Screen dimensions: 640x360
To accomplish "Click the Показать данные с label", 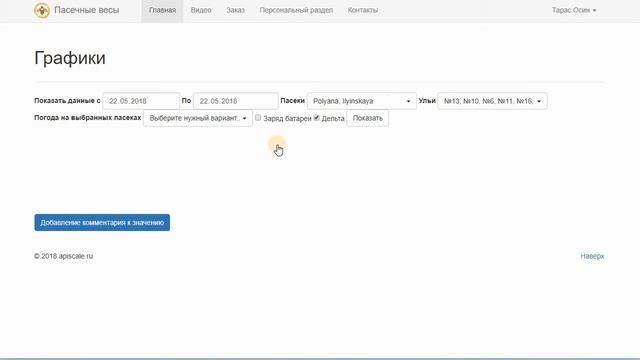I will [67, 100].
